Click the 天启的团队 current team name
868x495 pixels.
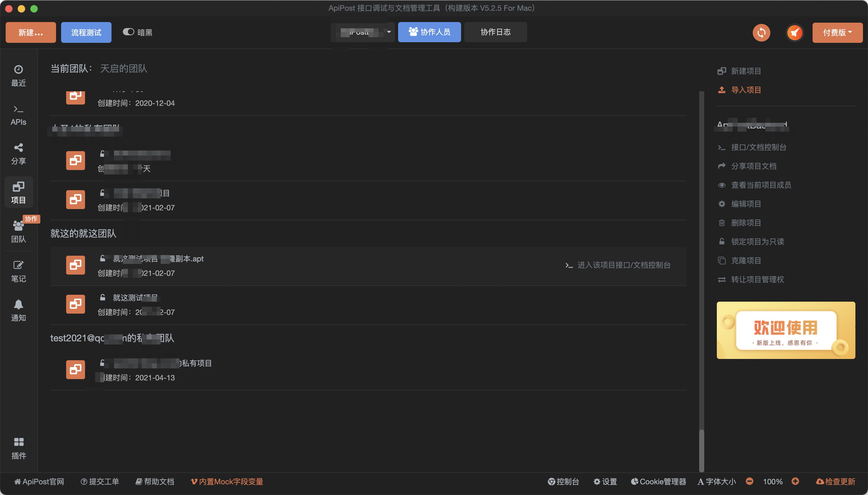123,68
